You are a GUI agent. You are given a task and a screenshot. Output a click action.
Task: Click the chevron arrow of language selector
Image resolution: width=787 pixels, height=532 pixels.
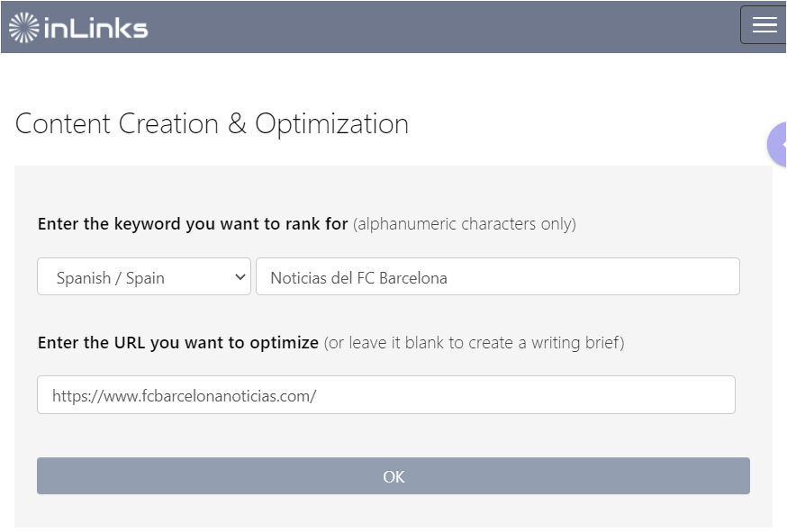pos(240,277)
